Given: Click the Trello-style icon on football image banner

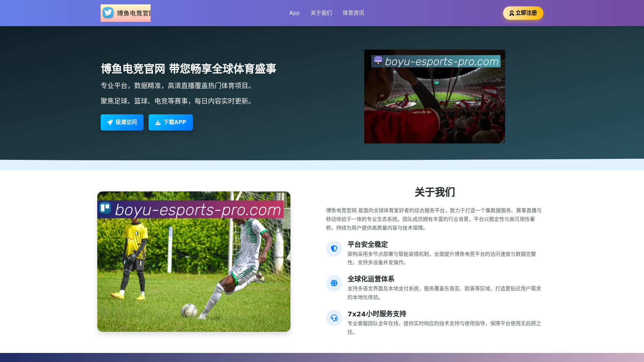Looking at the screenshot, I should tap(105, 208).
